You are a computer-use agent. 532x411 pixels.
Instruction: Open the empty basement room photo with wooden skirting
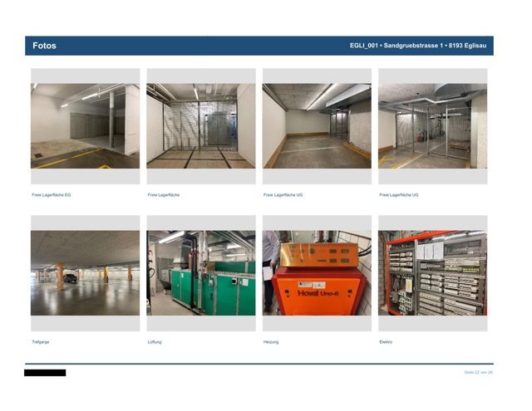317,126
